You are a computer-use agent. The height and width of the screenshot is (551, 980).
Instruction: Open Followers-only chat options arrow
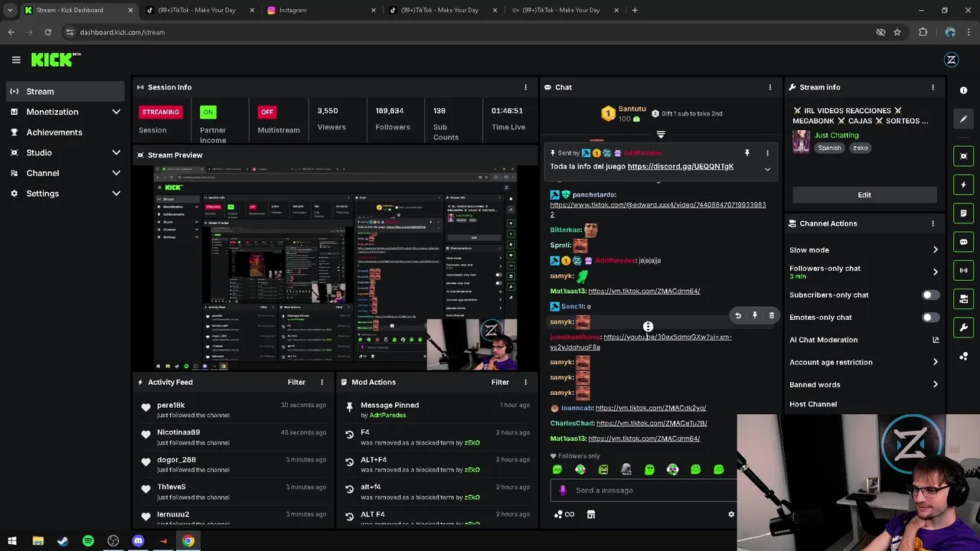coord(935,272)
